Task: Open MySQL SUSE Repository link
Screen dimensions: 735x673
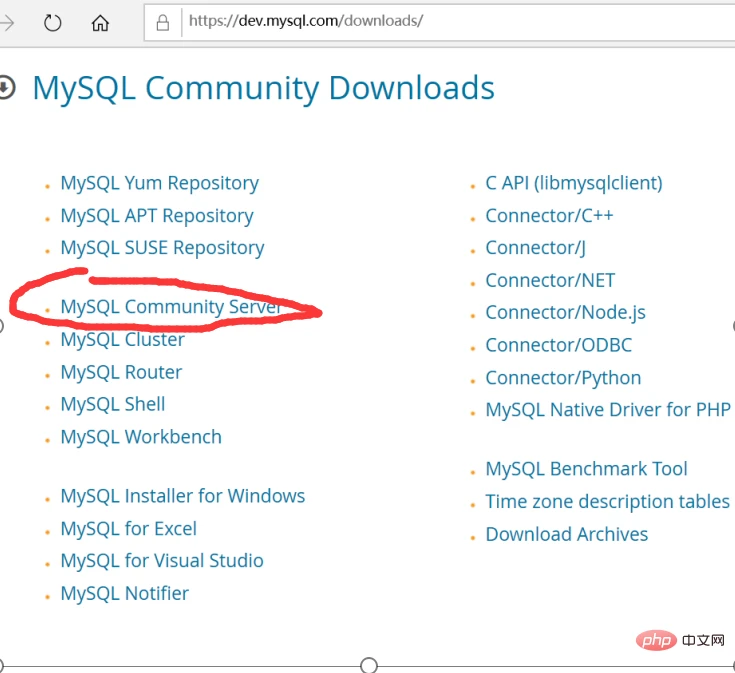Action: click(x=162, y=248)
